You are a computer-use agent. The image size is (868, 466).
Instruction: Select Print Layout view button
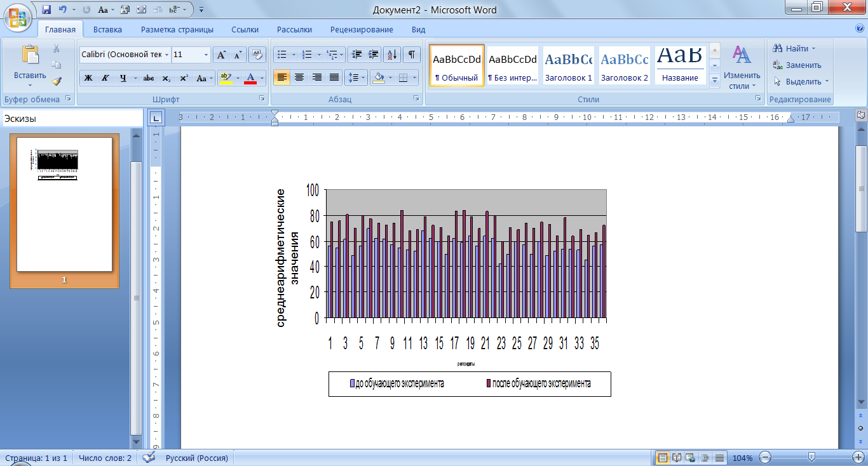pos(663,458)
